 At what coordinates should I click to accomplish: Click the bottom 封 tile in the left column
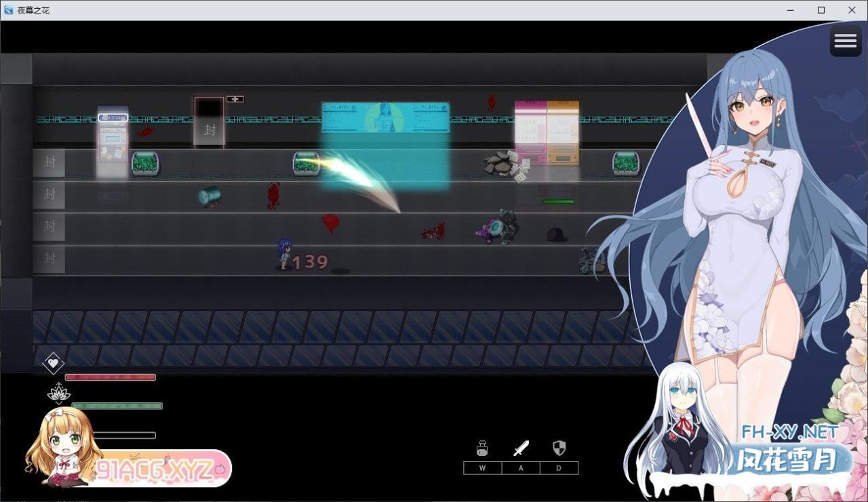pyautogui.click(x=50, y=258)
